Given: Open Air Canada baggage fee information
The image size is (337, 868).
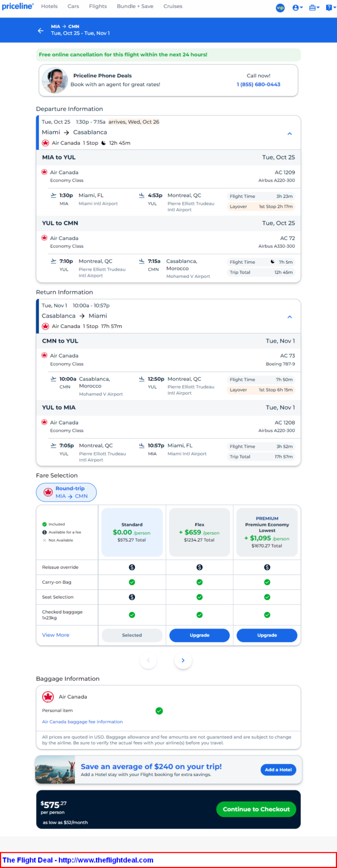Looking at the screenshot, I should (82, 722).
